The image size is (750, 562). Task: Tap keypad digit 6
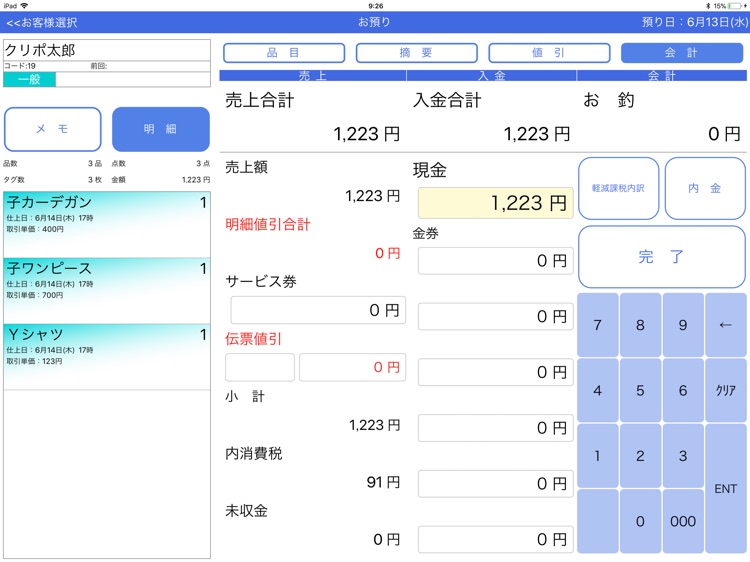point(683,391)
